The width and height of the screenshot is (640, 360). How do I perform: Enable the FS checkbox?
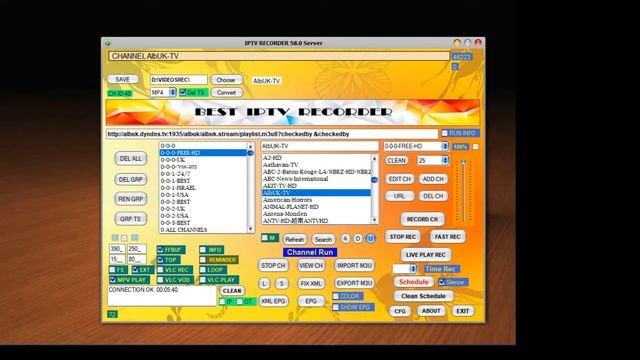[113, 270]
